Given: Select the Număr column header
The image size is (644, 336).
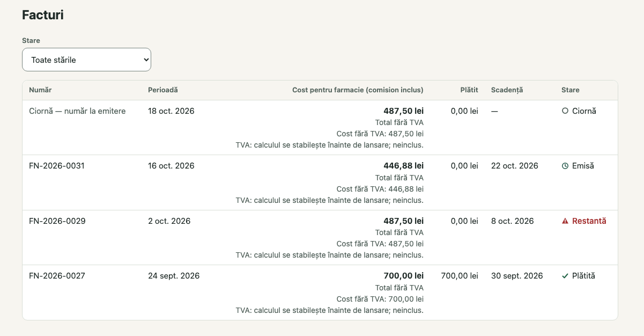Looking at the screenshot, I should tap(40, 90).
